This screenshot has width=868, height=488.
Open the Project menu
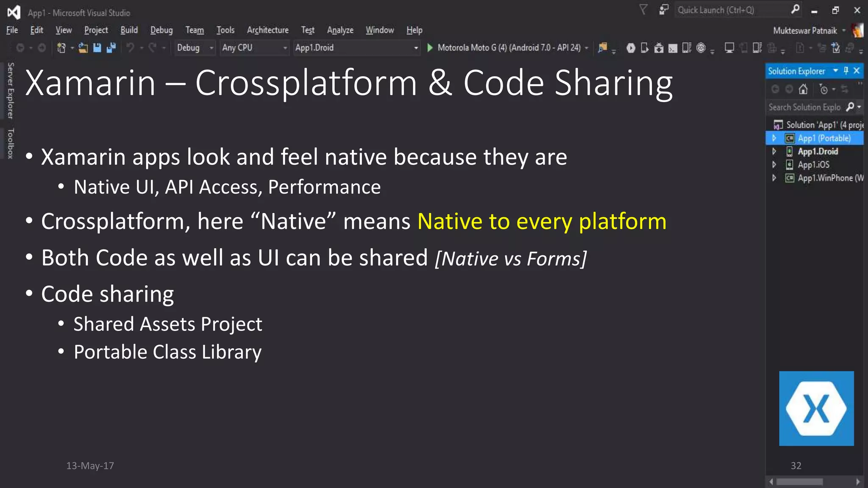tap(96, 30)
